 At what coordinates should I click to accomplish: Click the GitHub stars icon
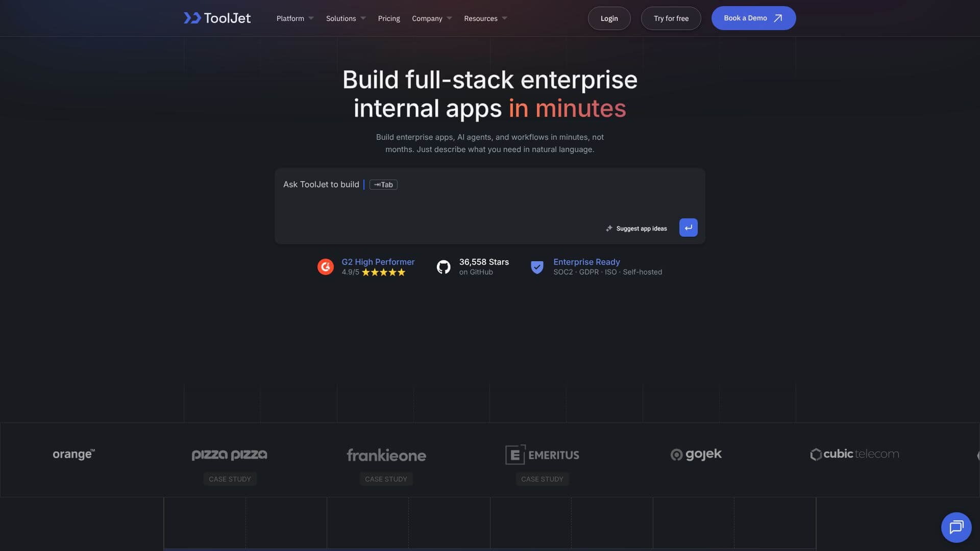(444, 266)
